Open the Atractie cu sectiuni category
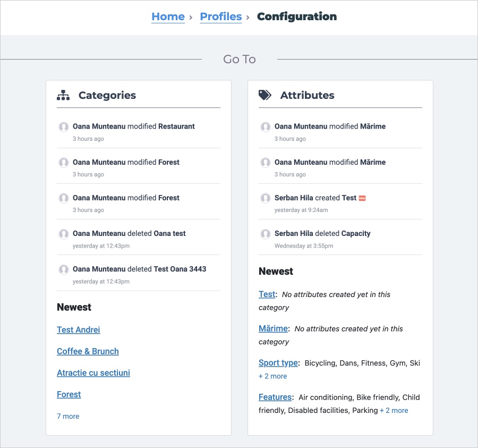This screenshot has width=478, height=448. (x=93, y=373)
